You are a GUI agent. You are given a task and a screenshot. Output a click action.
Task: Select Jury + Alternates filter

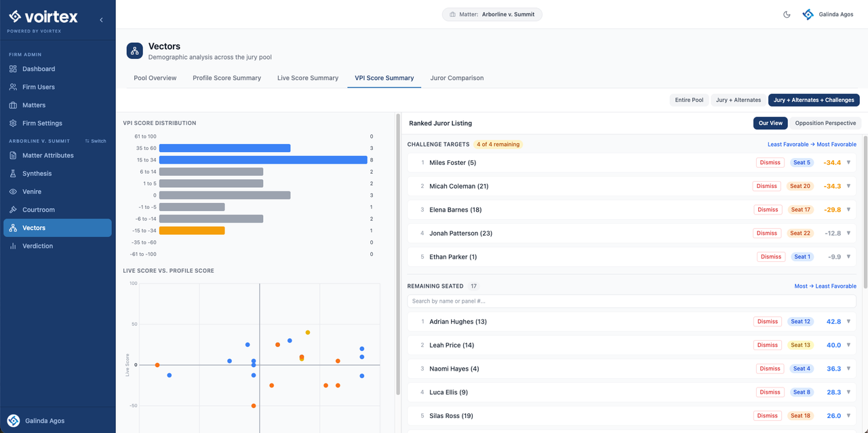click(738, 100)
